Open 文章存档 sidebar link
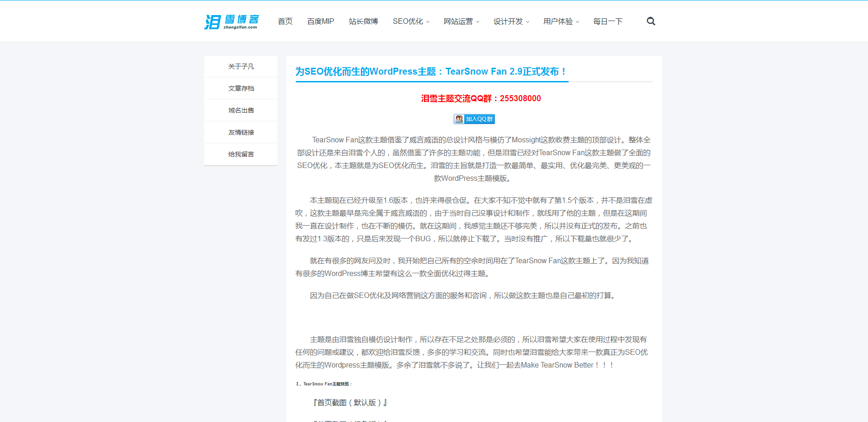 (x=241, y=88)
